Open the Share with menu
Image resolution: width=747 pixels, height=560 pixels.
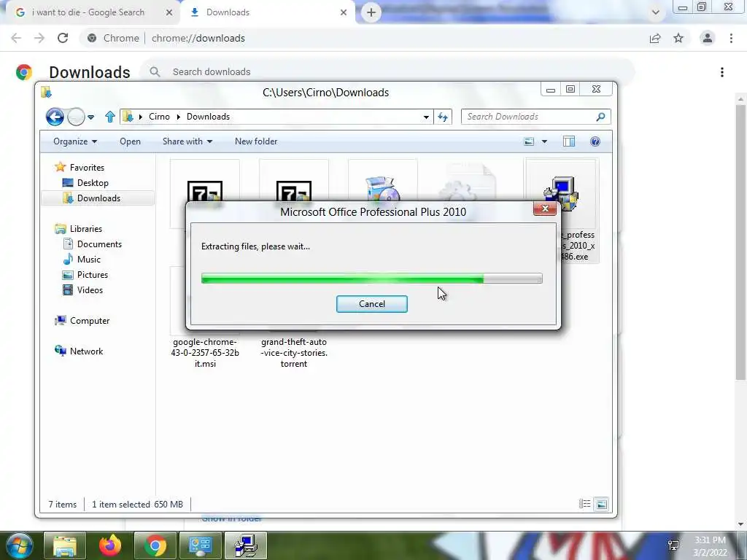pyautogui.click(x=187, y=141)
